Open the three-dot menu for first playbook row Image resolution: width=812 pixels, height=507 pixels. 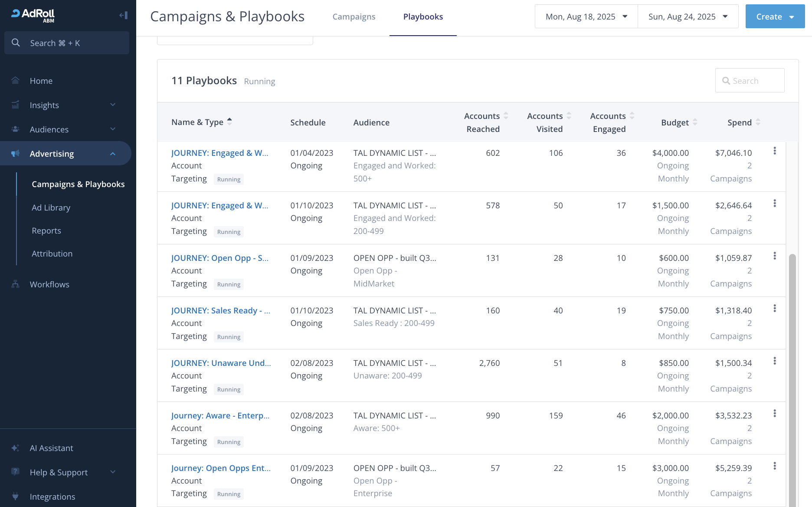pyautogui.click(x=774, y=151)
